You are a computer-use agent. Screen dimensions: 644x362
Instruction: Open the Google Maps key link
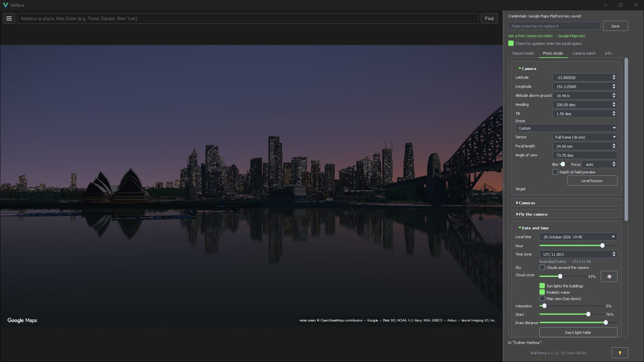572,36
